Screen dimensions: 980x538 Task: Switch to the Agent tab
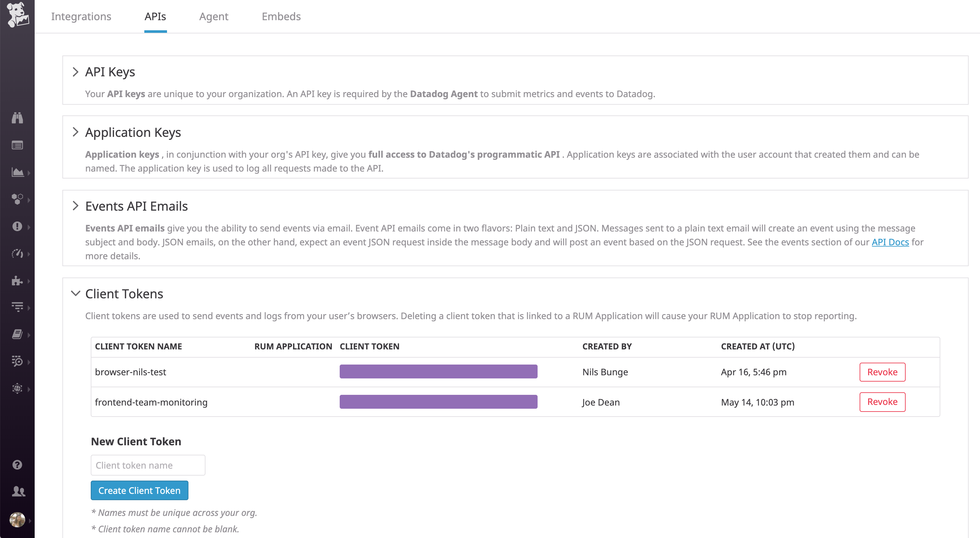[214, 16]
